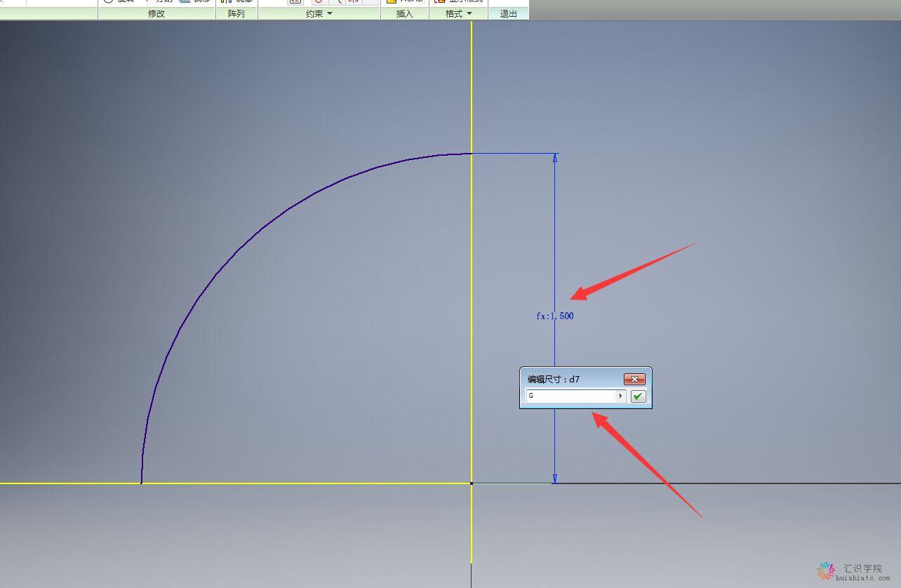Select the fx:1.500 dimension text
This screenshot has height=588, width=901.
pyautogui.click(x=555, y=316)
